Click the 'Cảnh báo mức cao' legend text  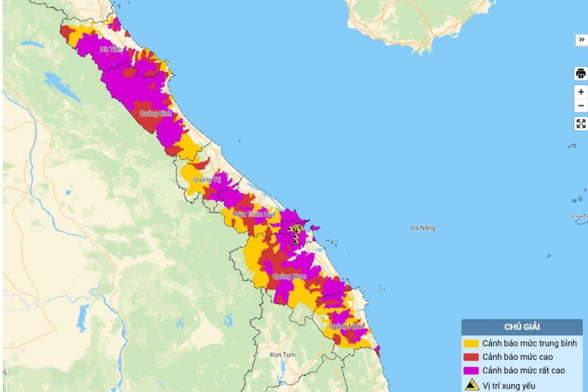point(518,357)
